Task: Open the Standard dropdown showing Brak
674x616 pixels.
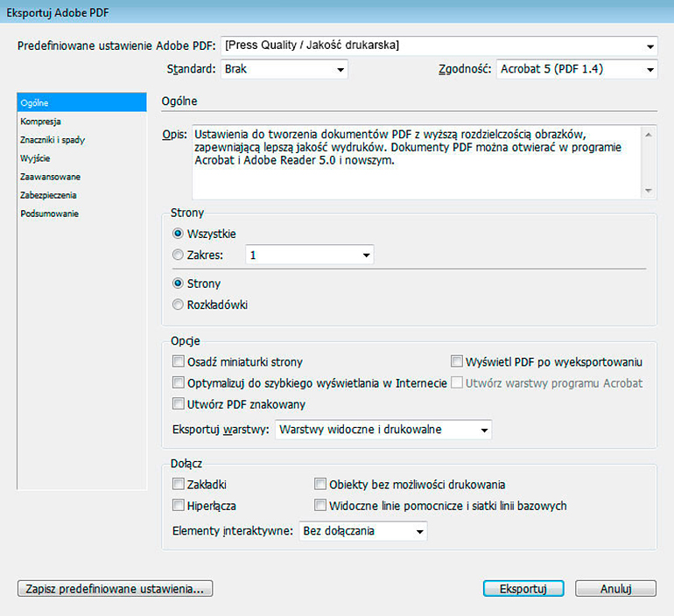Action: click(x=284, y=69)
